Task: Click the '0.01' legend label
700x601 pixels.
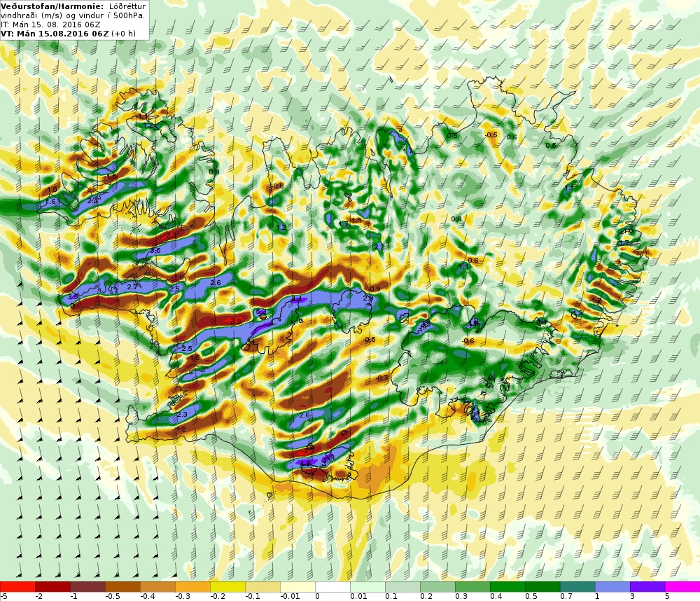Action: pos(358,596)
